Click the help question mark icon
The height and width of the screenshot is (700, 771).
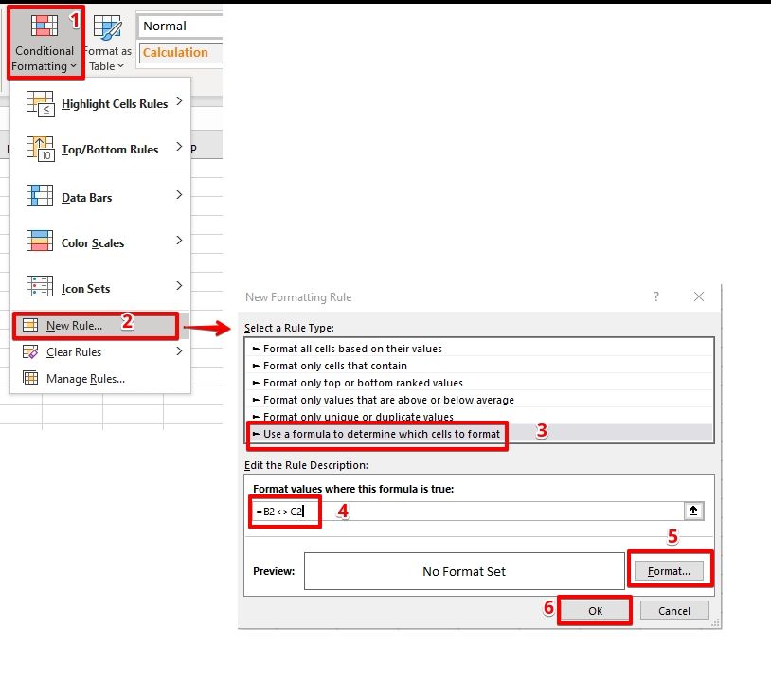click(x=656, y=296)
